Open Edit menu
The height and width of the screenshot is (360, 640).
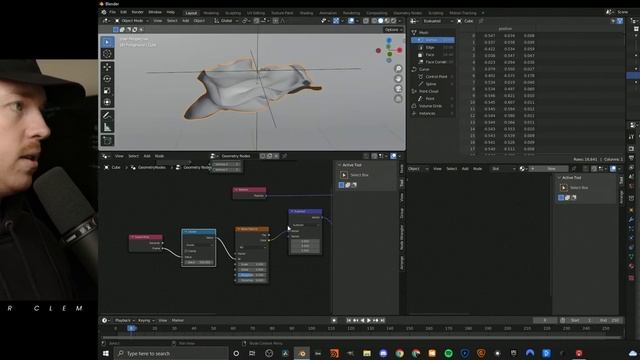click(x=123, y=12)
